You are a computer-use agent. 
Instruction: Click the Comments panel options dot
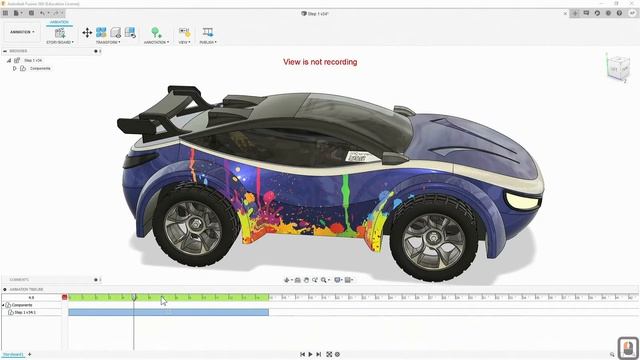tap(96, 280)
